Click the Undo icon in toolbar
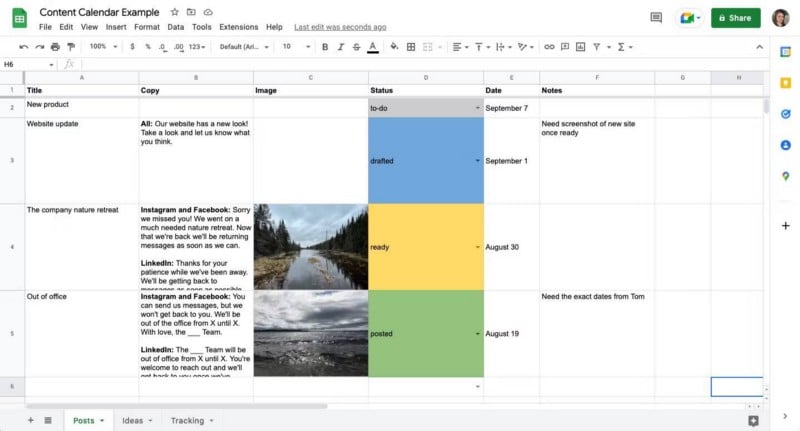 point(24,47)
